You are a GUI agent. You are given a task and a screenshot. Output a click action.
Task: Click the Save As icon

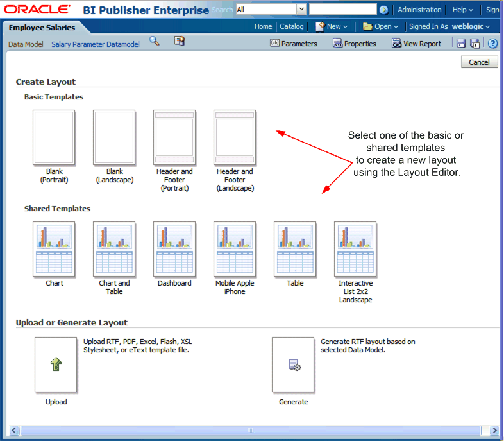(x=475, y=44)
